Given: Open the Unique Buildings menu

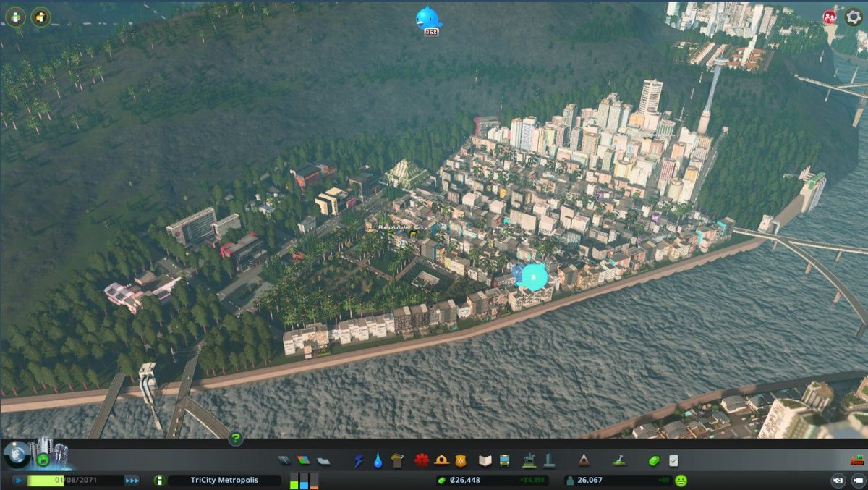Looking at the screenshot, I should [x=549, y=461].
